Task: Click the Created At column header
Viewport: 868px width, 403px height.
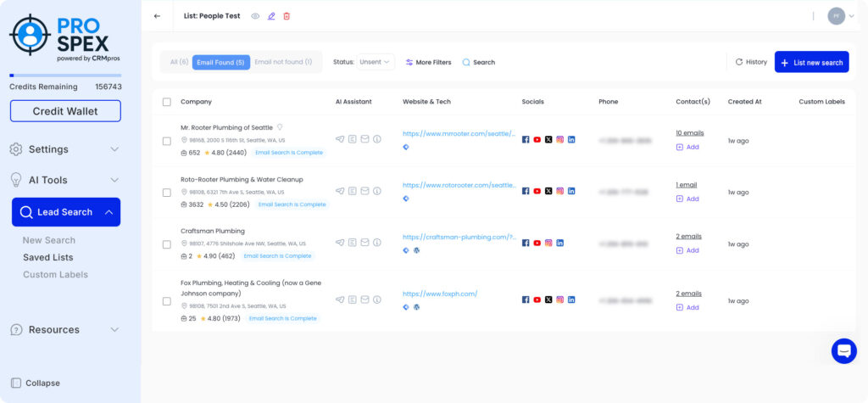Action: [x=744, y=102]
